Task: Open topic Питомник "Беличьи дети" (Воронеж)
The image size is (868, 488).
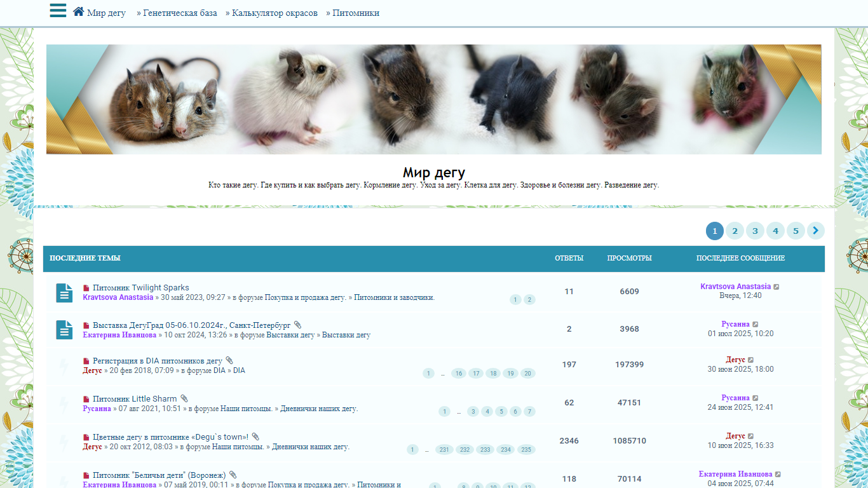Action: [159, 475]
